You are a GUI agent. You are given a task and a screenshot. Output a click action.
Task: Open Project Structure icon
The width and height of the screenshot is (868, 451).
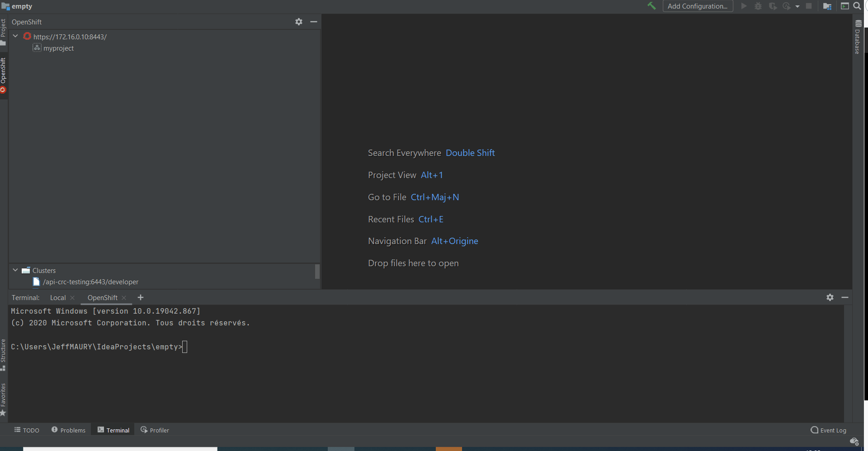pos(827,6)
